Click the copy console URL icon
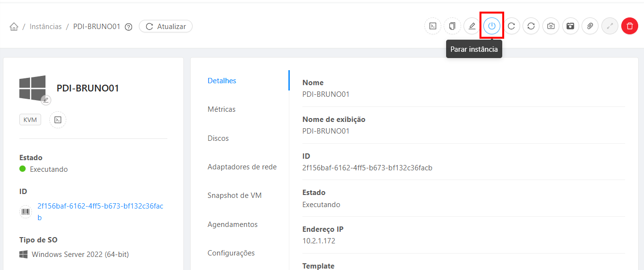This screenshot has width=644, height=270. coord(452,26)
